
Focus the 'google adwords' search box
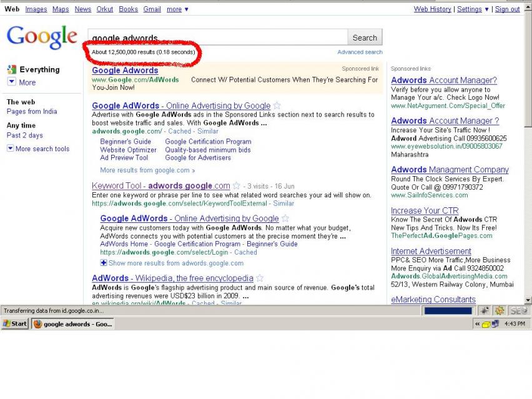tap(218, 37)
